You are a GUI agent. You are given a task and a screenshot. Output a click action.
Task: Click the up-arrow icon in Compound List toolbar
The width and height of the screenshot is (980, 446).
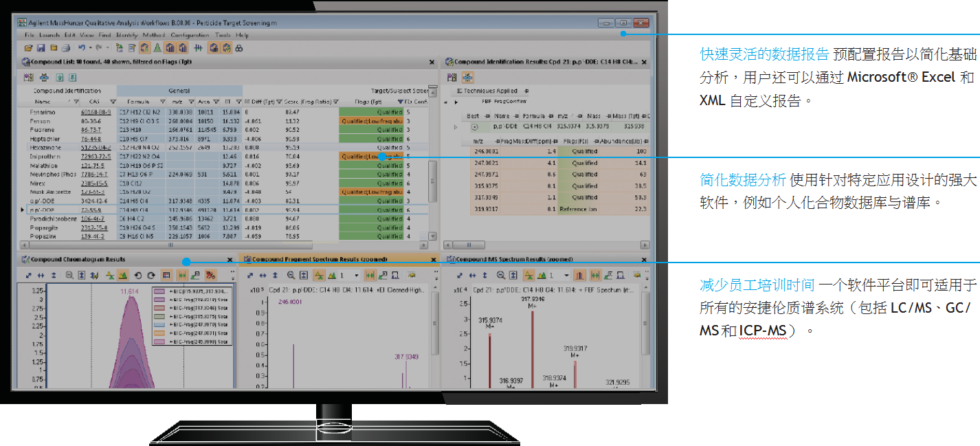tap(60, 78)
